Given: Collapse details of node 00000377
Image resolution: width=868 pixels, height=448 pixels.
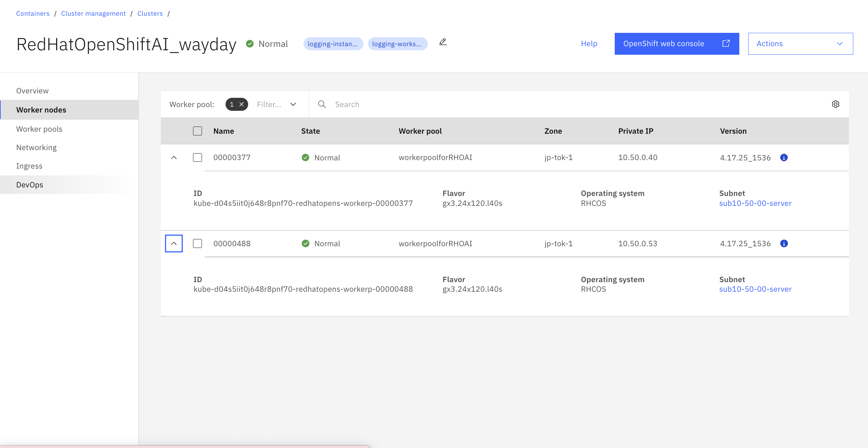Looking at the screenshot, I should point(174,158).
